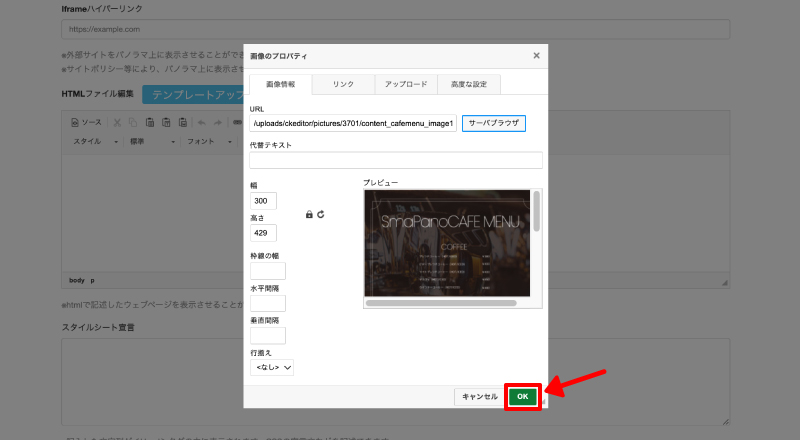Switch to the リンク tab
Viewport: 800px width, 440px height.
click(343, 85)
